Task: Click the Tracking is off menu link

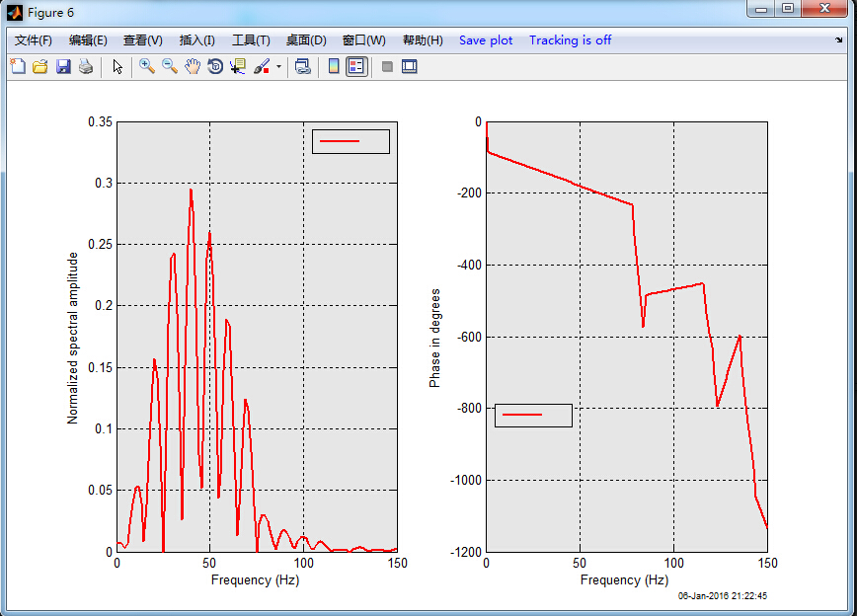Action: click(x=570, y=40)
